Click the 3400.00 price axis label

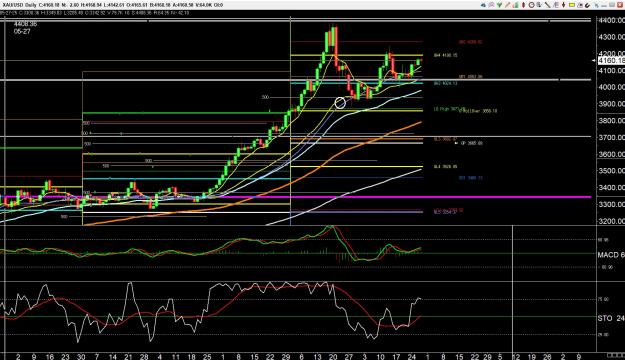(x=611, y=187)
